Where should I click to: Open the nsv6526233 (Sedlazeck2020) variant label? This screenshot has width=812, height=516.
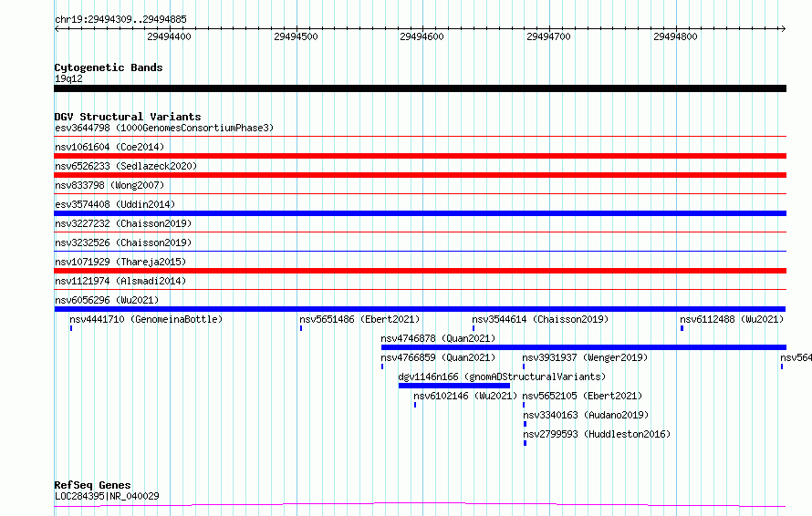tap(126, 166)
